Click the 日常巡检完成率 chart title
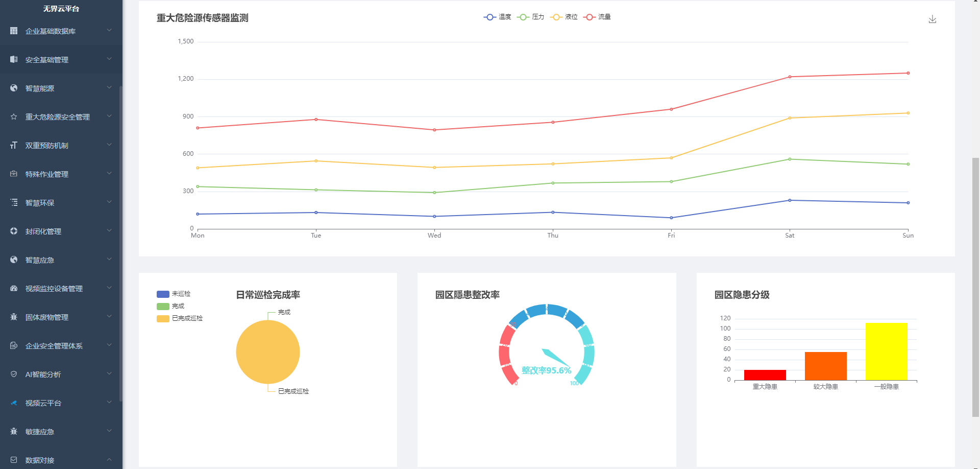The width and height of the screenshot is (980, 469). (268, 295)
